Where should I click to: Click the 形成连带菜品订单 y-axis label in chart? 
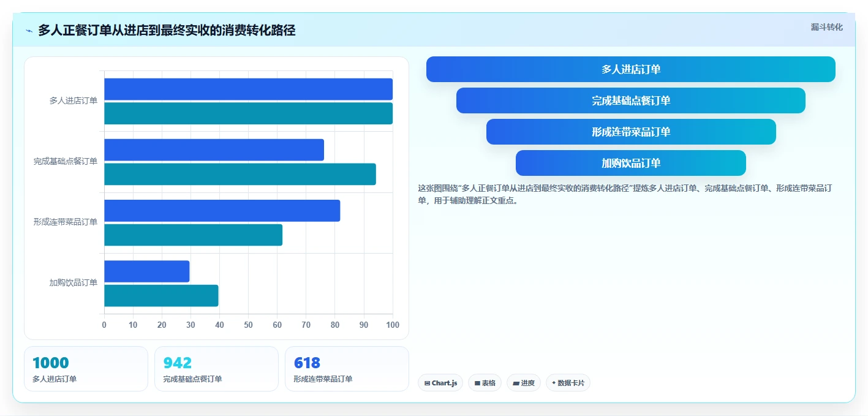click(x=66, y=222)
